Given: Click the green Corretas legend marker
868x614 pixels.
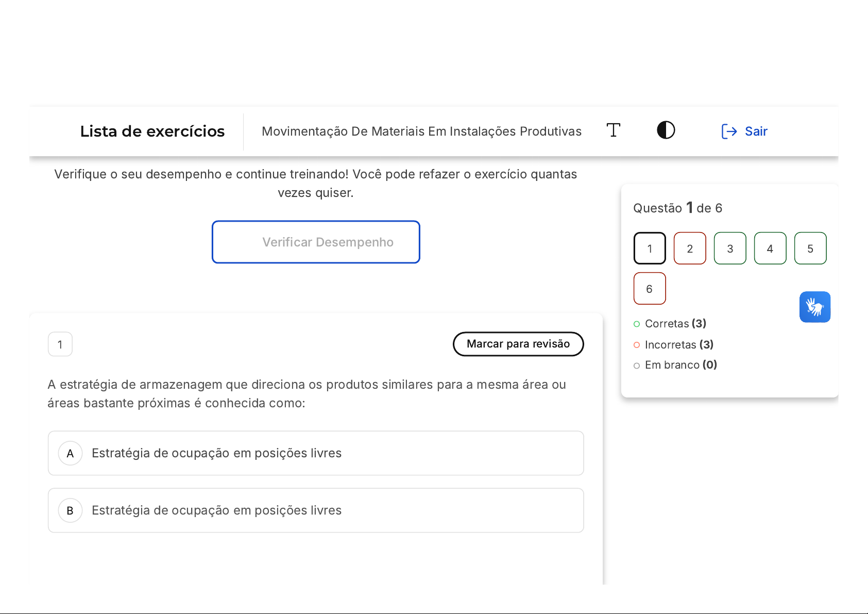Looking at the screenshot, I should 637,324.
